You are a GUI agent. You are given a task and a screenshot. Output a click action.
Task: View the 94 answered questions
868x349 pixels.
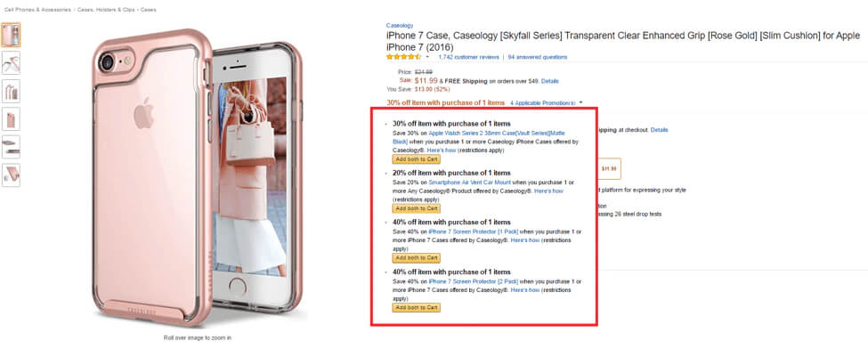pos(538,57)
